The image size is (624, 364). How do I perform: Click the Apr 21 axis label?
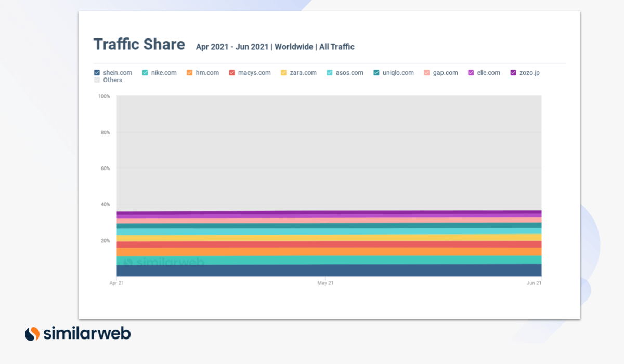coord(116,283)
